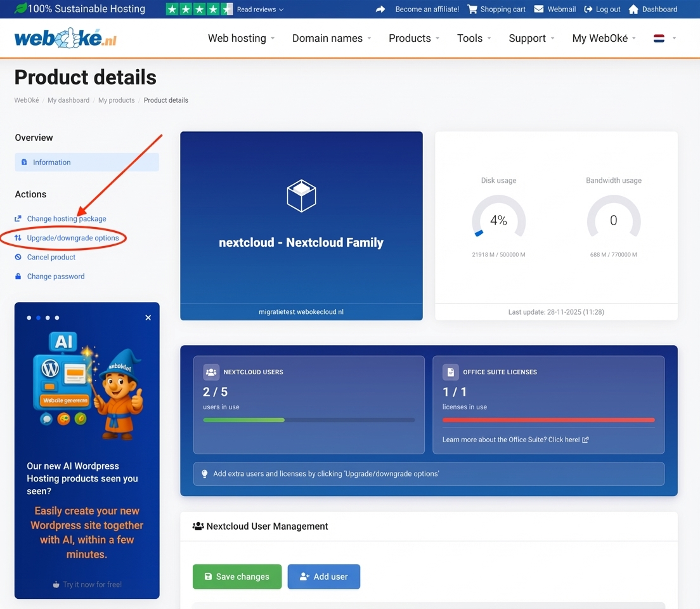Click the 21918 M / 500000 M value
This screenshot has height=609, width=700.
(x=498, y=254)
